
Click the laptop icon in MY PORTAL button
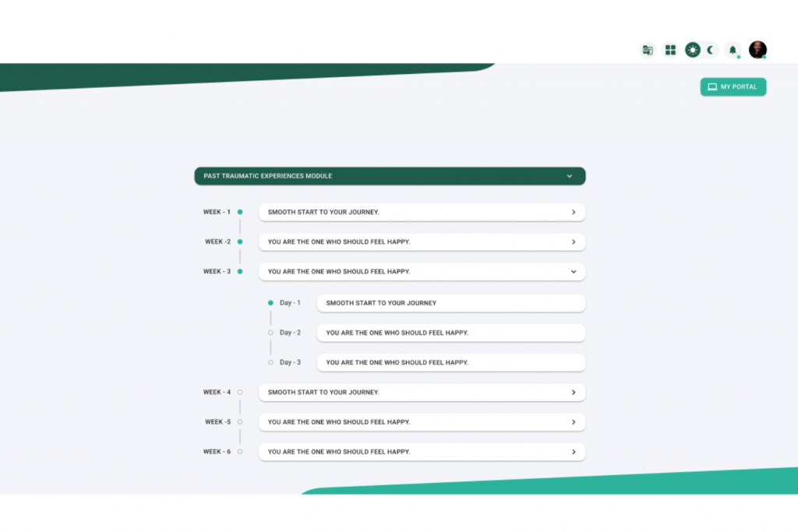click(712, 87)
